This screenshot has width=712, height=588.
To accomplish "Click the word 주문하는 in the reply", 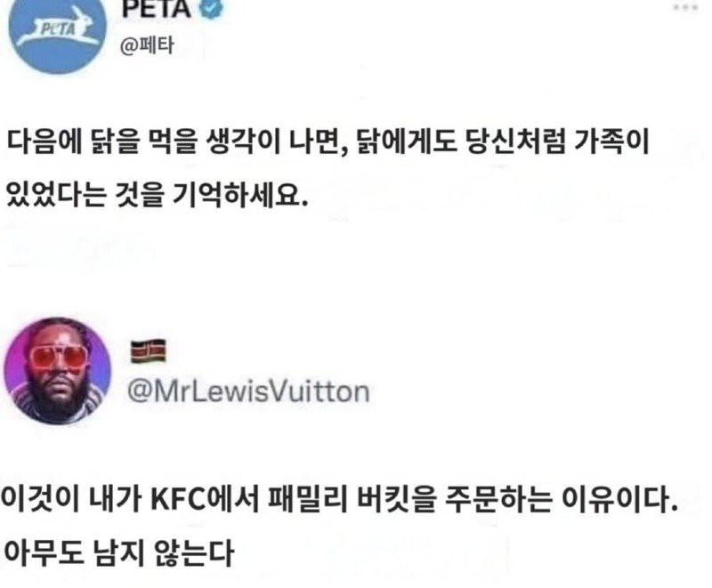I will (498, 499).
